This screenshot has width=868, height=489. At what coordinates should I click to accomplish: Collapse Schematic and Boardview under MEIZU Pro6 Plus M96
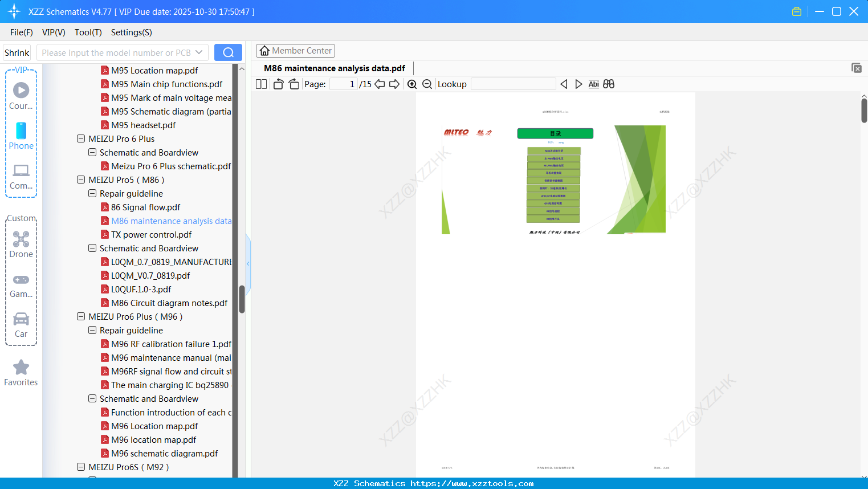coord(92,398)
